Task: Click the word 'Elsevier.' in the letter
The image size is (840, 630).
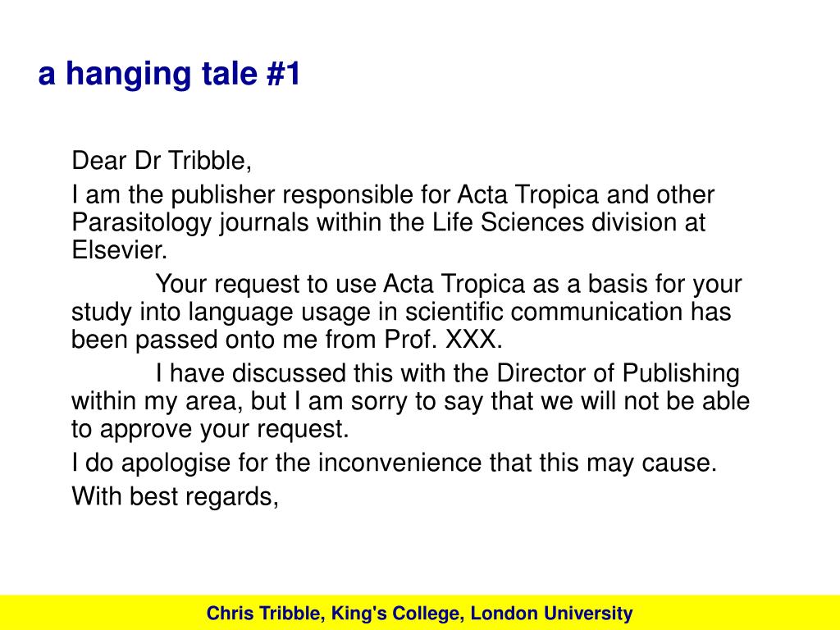Action: 120,250
